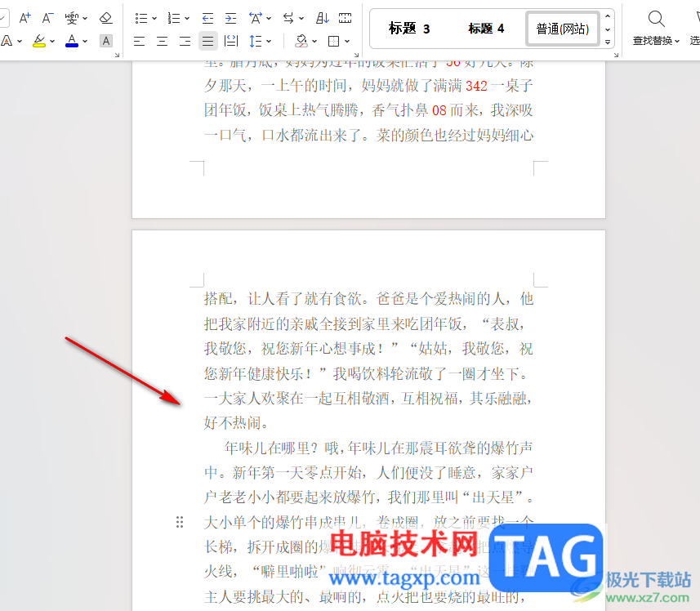Decrease font size with the A- button

pos(47,18)
